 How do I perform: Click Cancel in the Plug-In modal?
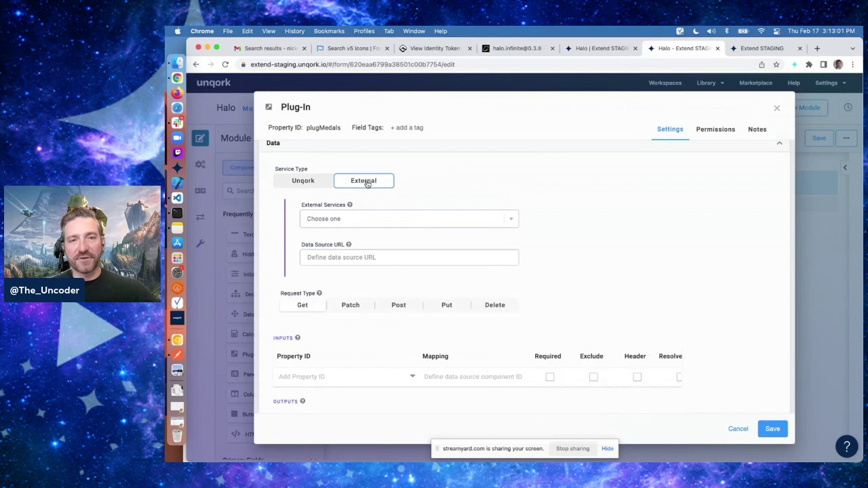[x=738, y=429]
